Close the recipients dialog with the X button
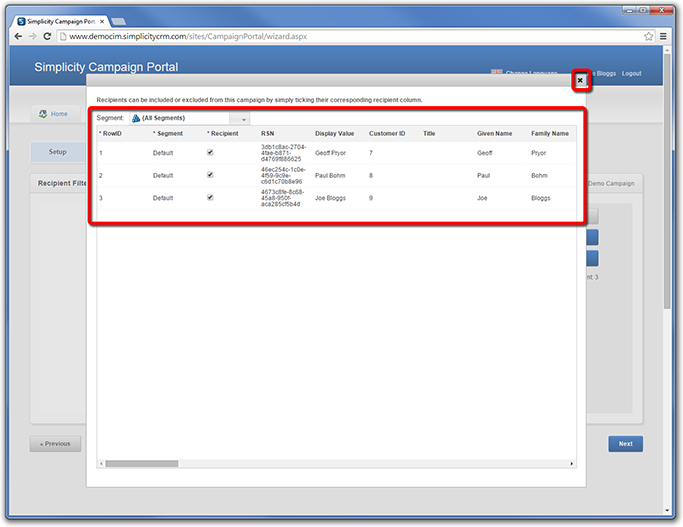 (x=580, y=81)
